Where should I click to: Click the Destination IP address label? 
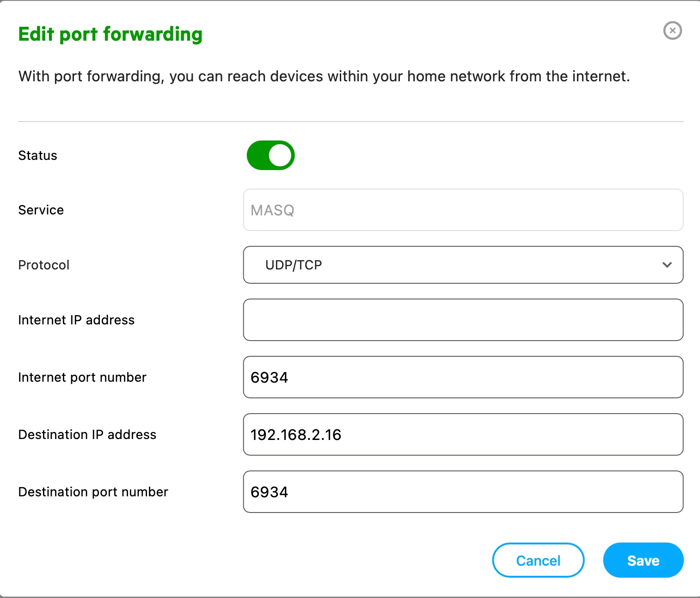87,434
